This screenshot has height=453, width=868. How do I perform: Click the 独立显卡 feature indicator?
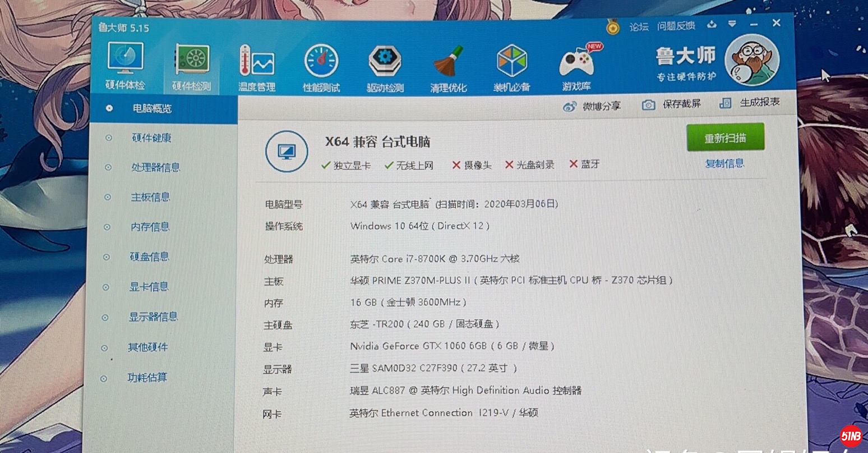(346, 166)
